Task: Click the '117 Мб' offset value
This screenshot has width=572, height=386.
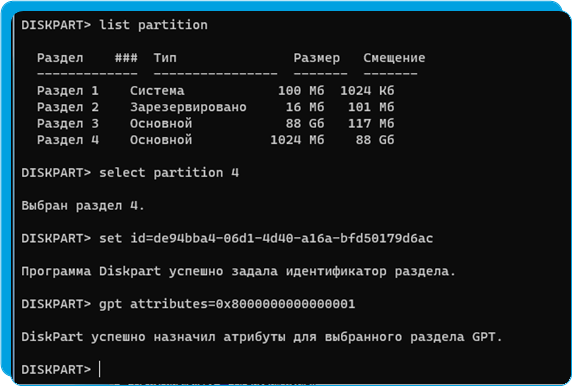Action: (371, 123)
